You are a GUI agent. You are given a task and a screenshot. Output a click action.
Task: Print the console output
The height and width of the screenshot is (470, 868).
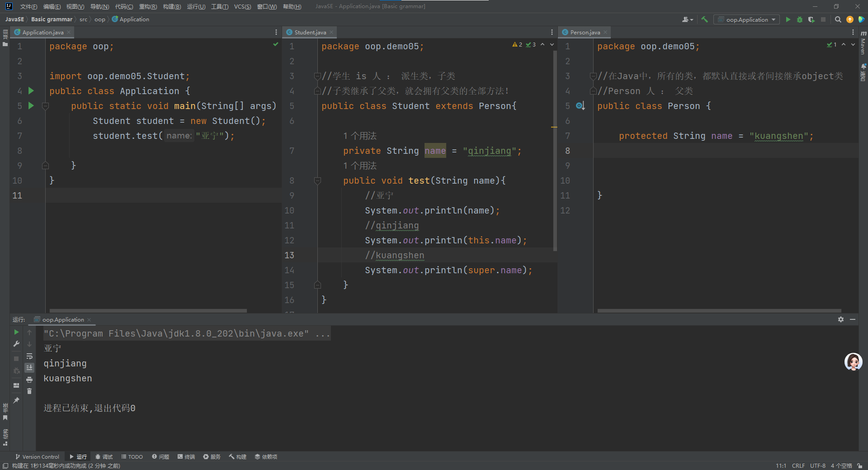click(29, 380)
